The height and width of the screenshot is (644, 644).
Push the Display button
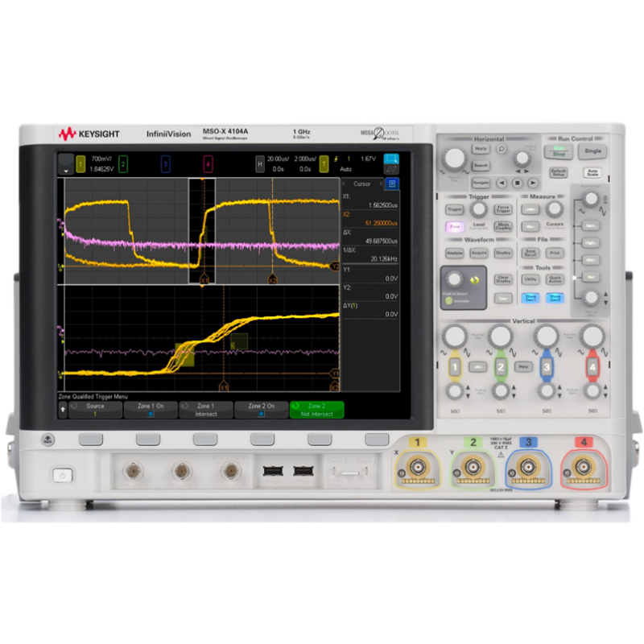(503, 253)
